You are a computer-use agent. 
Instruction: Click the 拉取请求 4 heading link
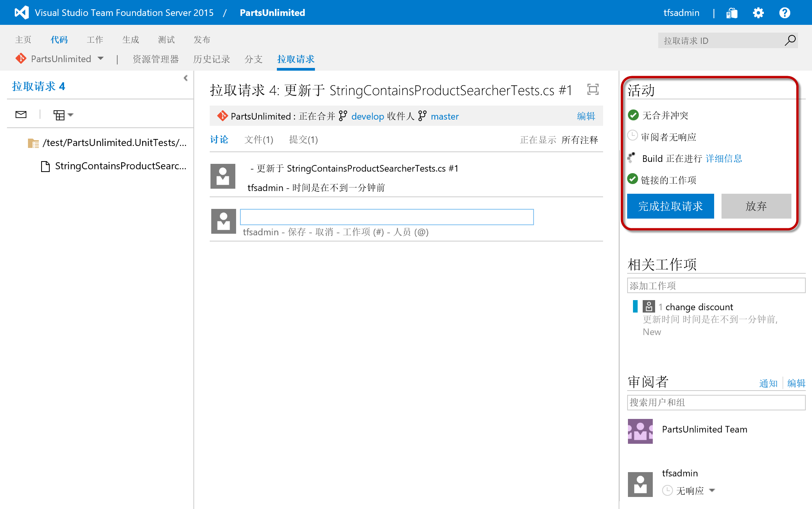pos(38,86)
